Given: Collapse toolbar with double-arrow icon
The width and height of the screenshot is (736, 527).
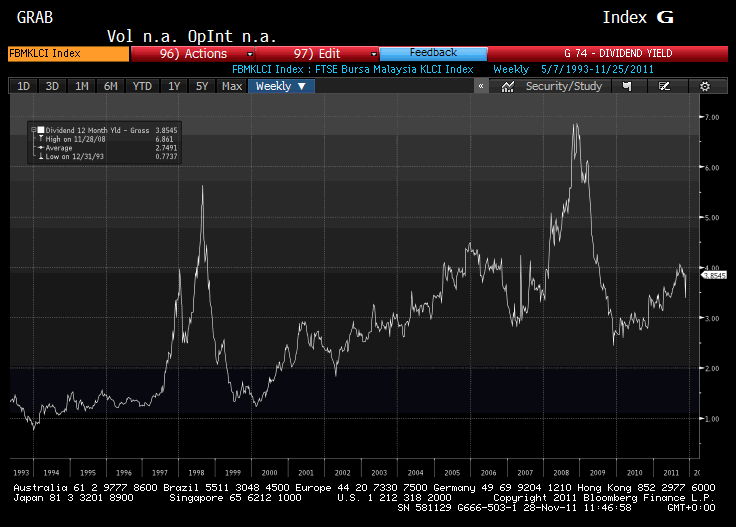Looking at the screenshot, I should [481, 87].
